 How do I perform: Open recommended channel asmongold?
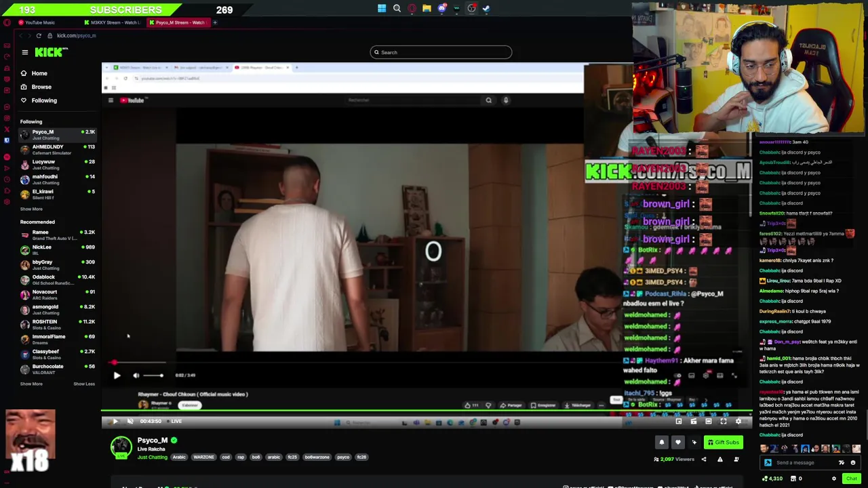click(x=58, y=310)
